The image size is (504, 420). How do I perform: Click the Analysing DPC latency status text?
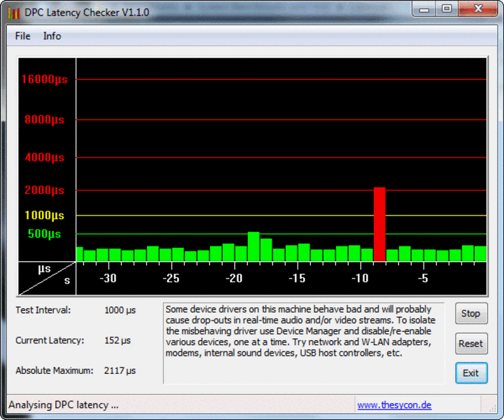pyautogui.click(x=64, y=405)
